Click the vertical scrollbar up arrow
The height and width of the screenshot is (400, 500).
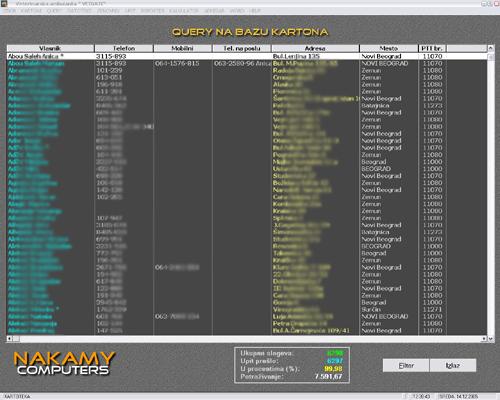click(x=491, y=48)
